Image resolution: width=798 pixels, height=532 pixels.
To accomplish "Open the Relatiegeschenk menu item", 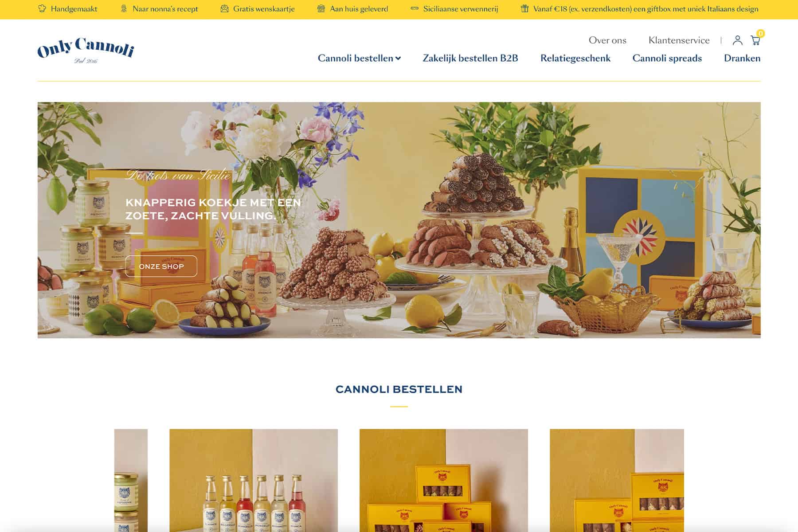I will click(x=575, y=58).
